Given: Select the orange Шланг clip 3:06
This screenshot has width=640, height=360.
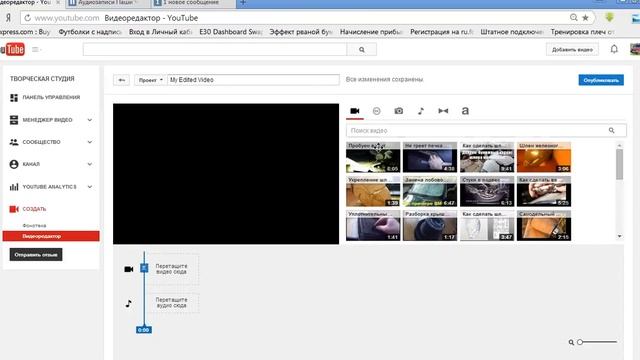Looking at the screenshot, I should tap(544, 157).
